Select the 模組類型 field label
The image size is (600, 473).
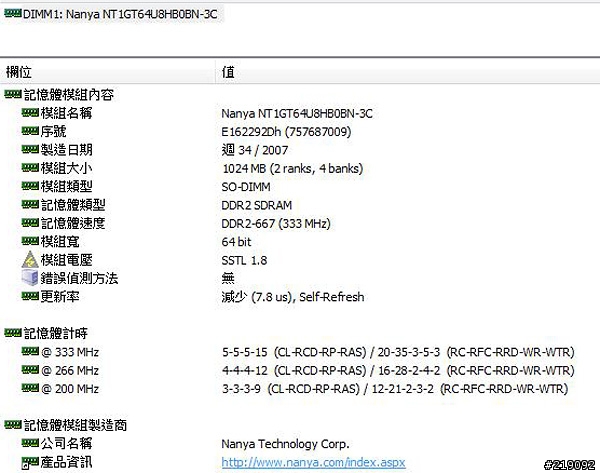(x=66, y=186)
